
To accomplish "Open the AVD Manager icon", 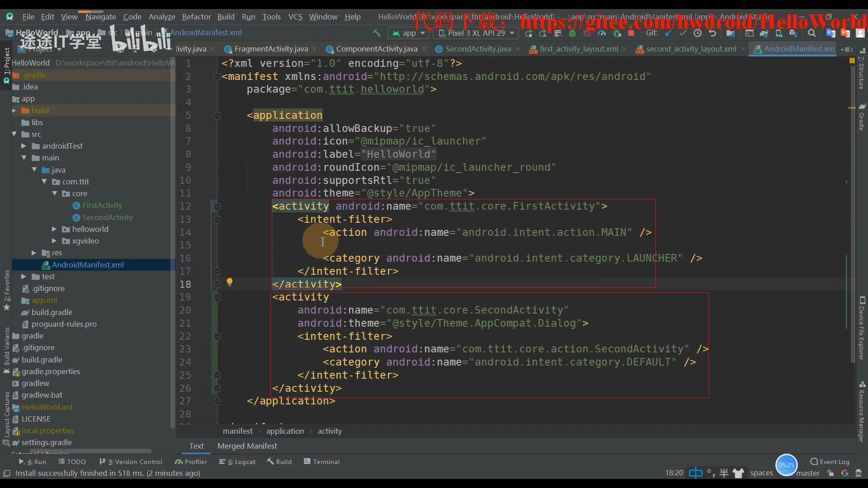I will click(x=778, y=33).
